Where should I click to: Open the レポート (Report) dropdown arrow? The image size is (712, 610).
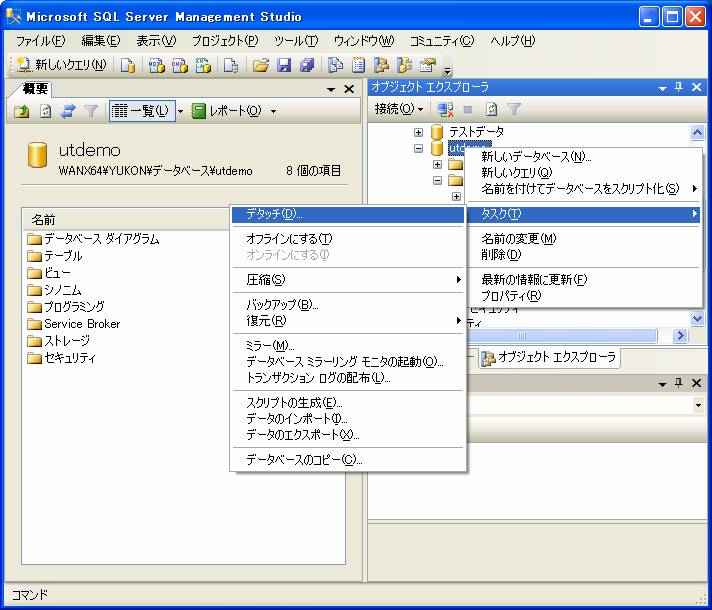point(273,111)
